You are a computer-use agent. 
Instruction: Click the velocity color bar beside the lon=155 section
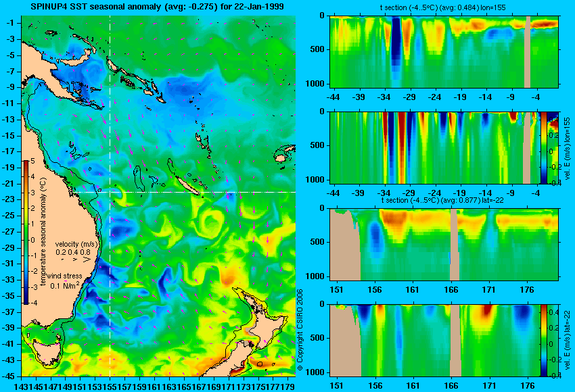click(x=543, y=148)
